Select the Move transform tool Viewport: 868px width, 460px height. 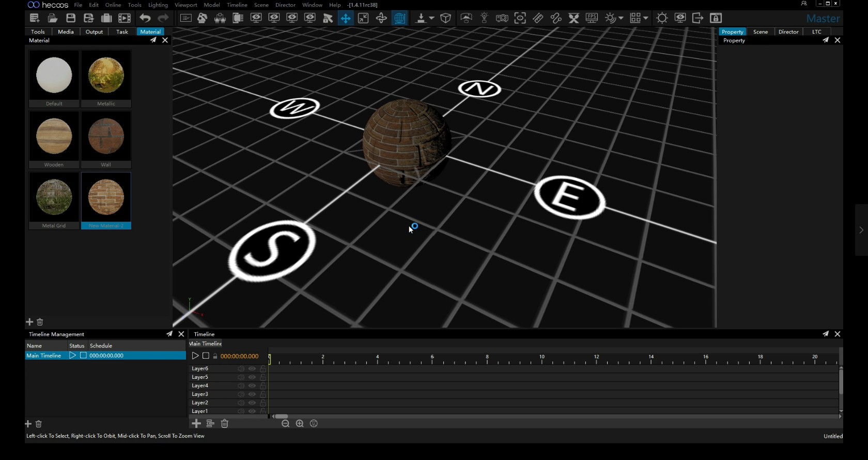(x=345, y=18)
